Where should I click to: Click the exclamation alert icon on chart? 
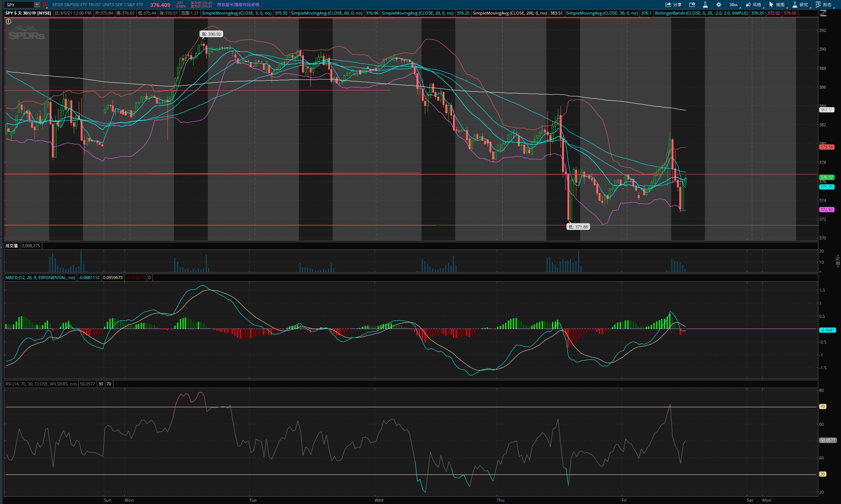pos(8,21)
